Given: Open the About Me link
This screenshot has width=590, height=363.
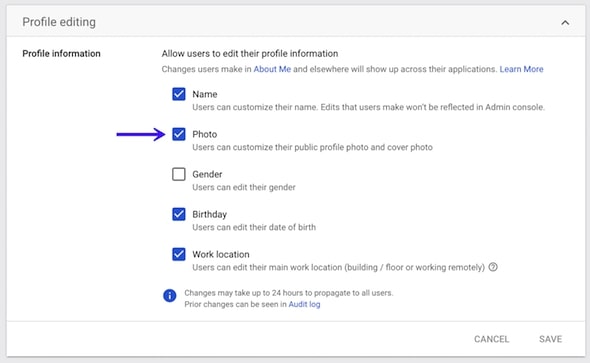Looking at the screenshot, I should 272,69.
